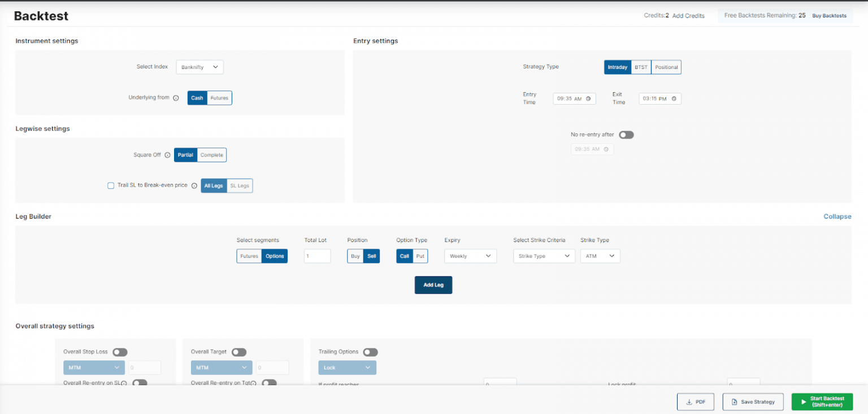Check Trail SL to Break-even price checkbox
Screen dimensions: 868x414
click(111, 186)
